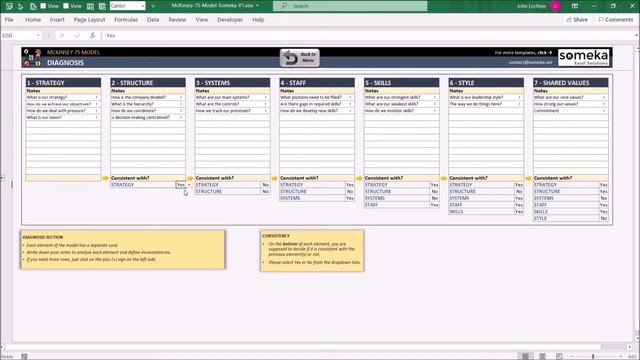Click the John Lochner account avatar
640x360 pixels.
(x=555, y=6)
